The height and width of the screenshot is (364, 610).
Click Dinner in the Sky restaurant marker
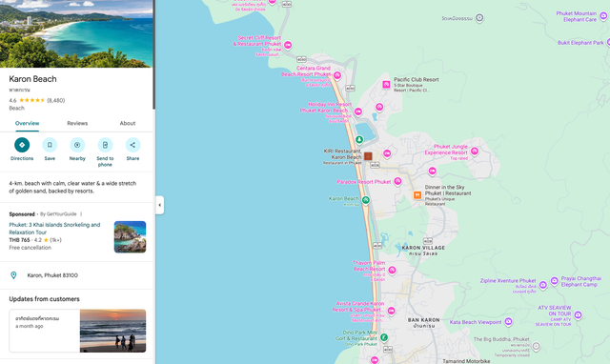point(417,194)
